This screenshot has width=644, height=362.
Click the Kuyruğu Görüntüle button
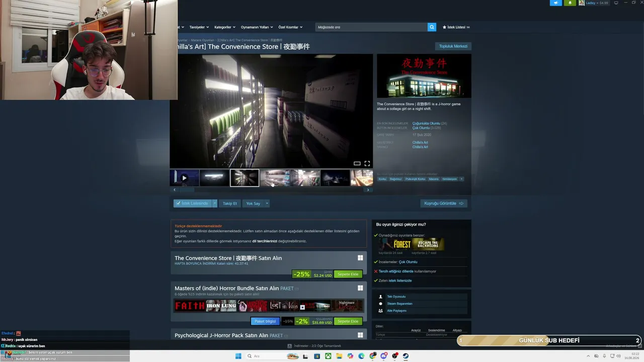(x=444, y=204)
